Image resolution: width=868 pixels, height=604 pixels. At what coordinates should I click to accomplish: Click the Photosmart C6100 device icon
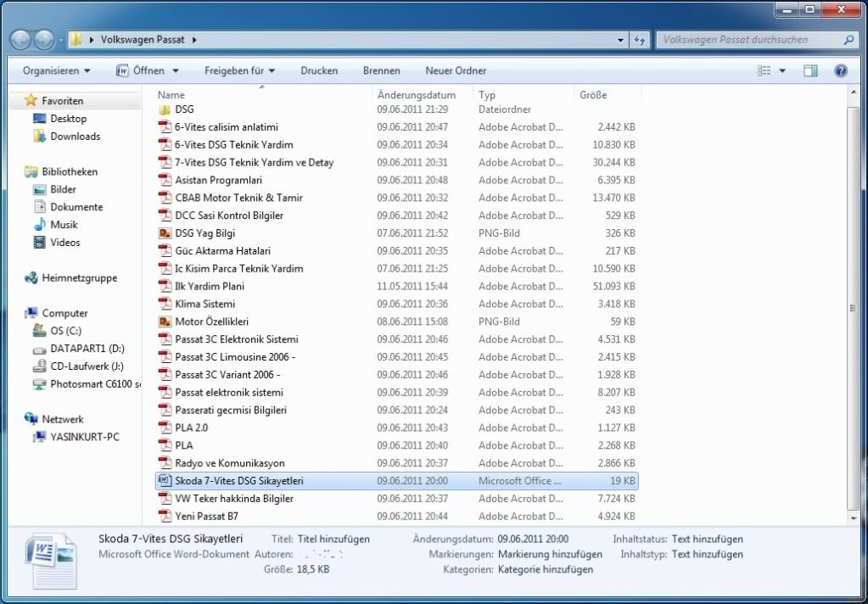tap(39, 384)
